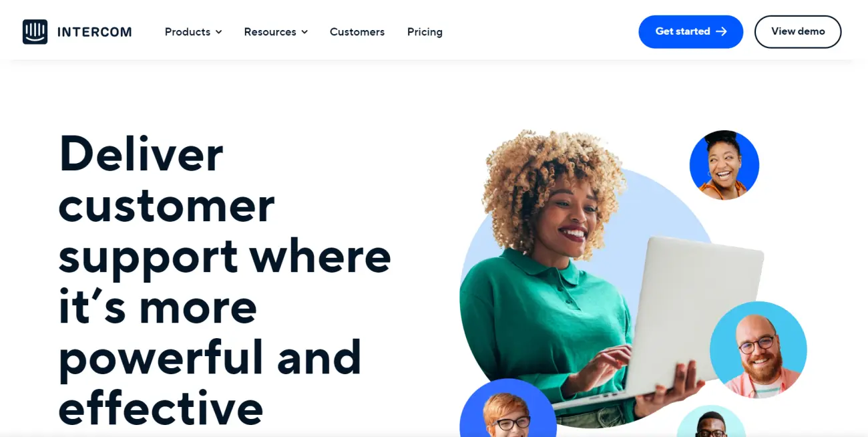
Task: Select the red-haired person avatar with glasses
Action: (x=508, y=408)
